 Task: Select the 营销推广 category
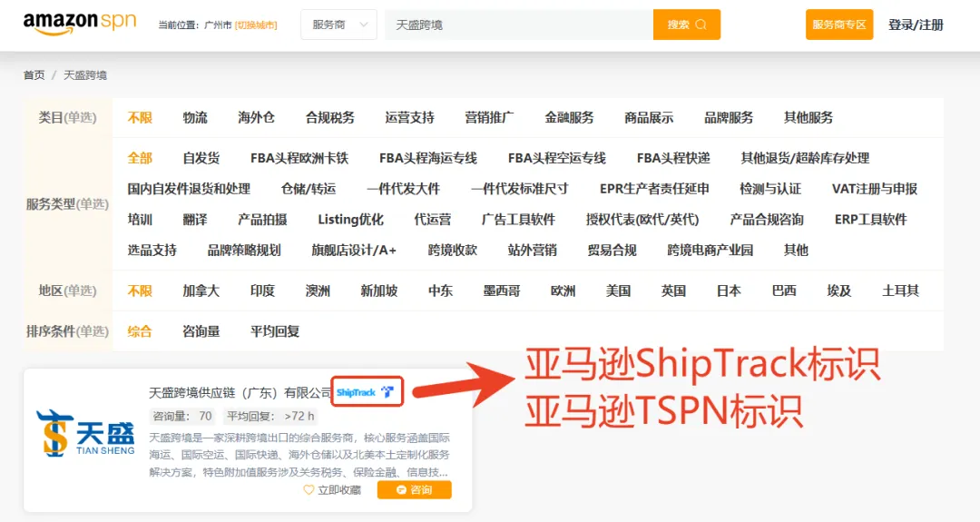tap(489, 117)
